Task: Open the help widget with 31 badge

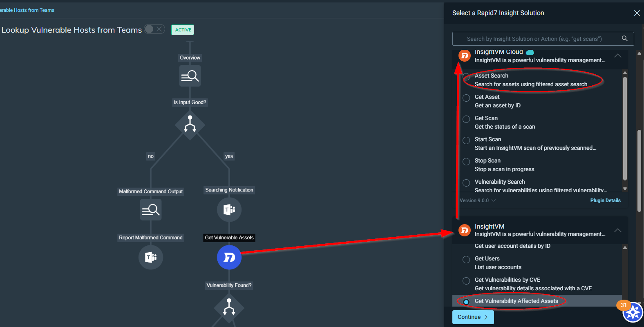Action: tap(633, 312)
